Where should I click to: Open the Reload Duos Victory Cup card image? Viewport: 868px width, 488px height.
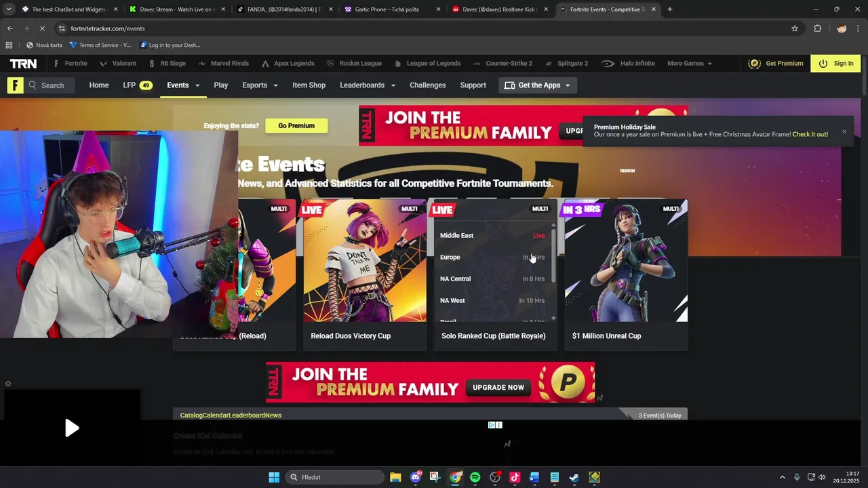click(365, 260)
